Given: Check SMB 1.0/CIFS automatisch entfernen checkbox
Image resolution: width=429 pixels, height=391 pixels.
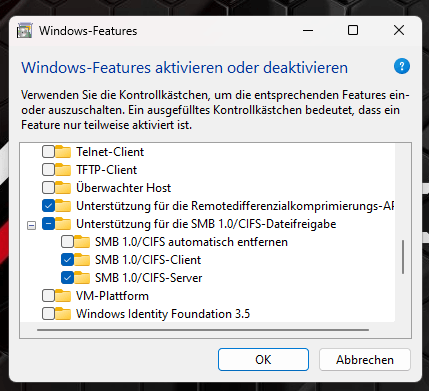Looking at the screenshot, I should 67,242.
